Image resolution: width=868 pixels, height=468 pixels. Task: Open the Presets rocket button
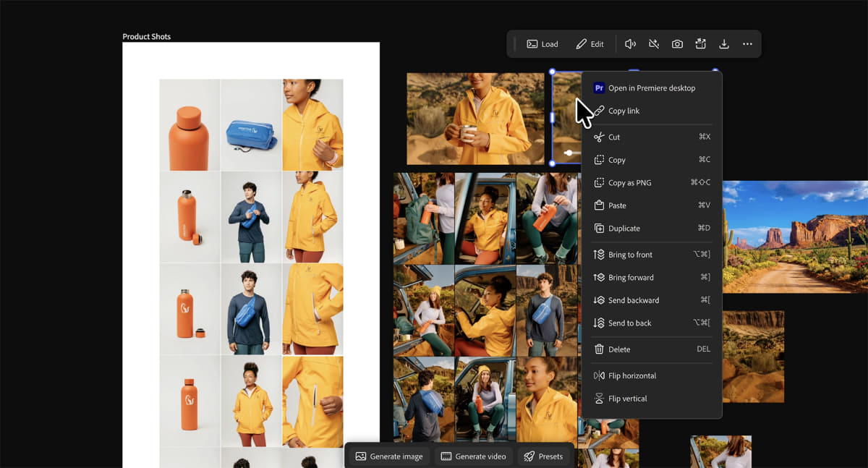point(543,456)
